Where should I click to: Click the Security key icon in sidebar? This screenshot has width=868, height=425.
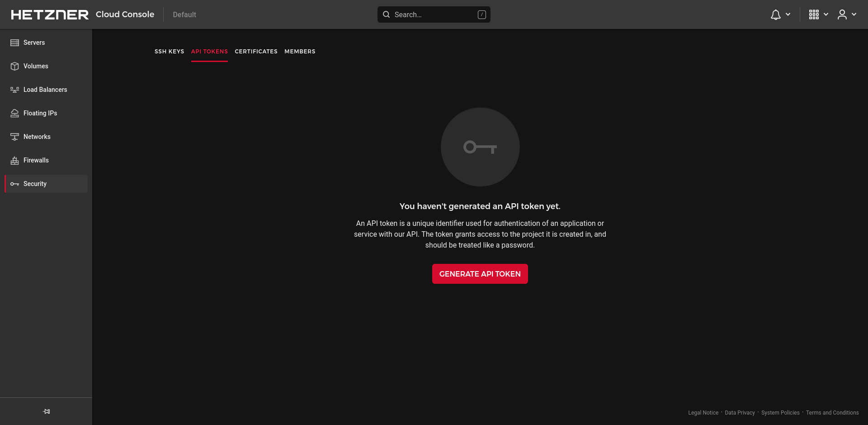14,184
